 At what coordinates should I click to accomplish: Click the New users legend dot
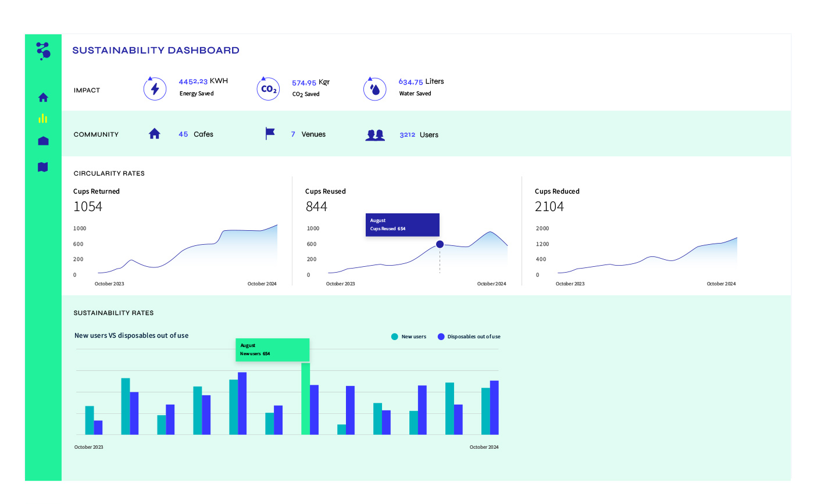pos(395,337)
